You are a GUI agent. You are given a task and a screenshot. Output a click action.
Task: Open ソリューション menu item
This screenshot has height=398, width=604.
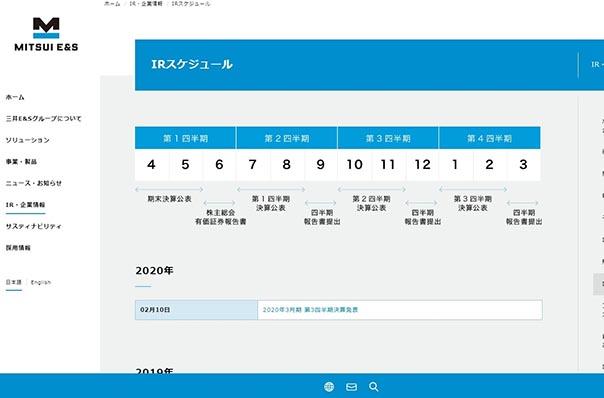[x=27, y=140]
